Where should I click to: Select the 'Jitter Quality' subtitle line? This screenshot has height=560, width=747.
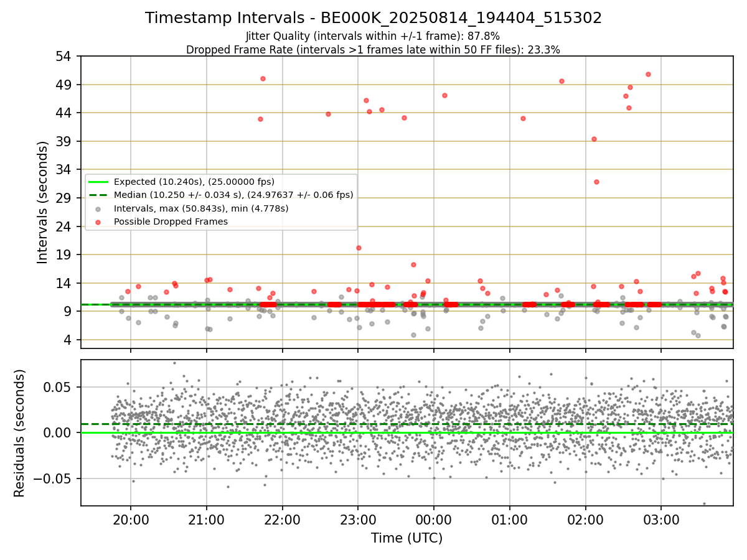coord(373,36)
